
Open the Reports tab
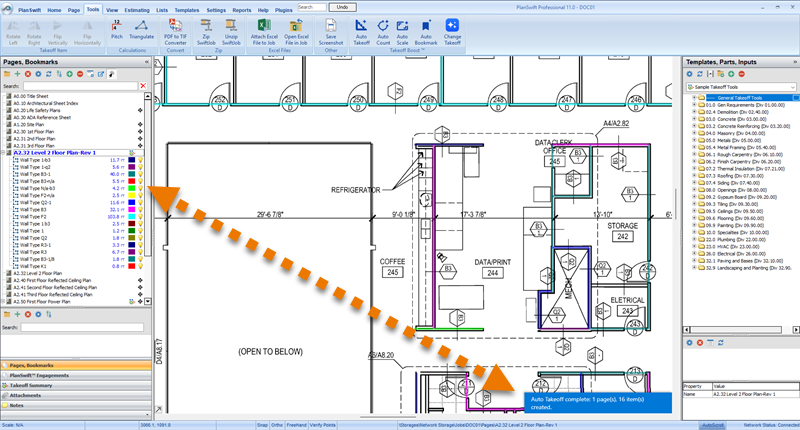click(x=242, y=10)
